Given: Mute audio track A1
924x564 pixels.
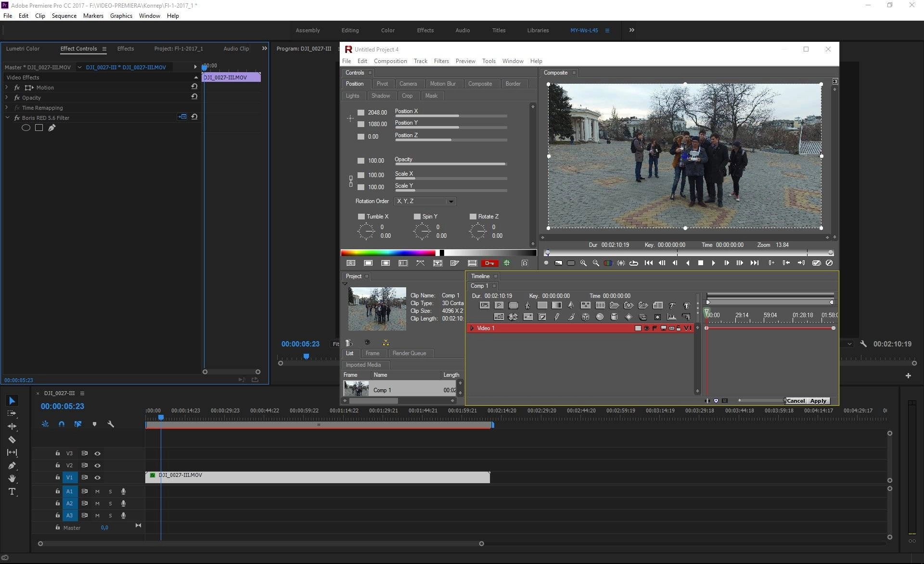Looking at the screenshot, I should click(97, 492).
